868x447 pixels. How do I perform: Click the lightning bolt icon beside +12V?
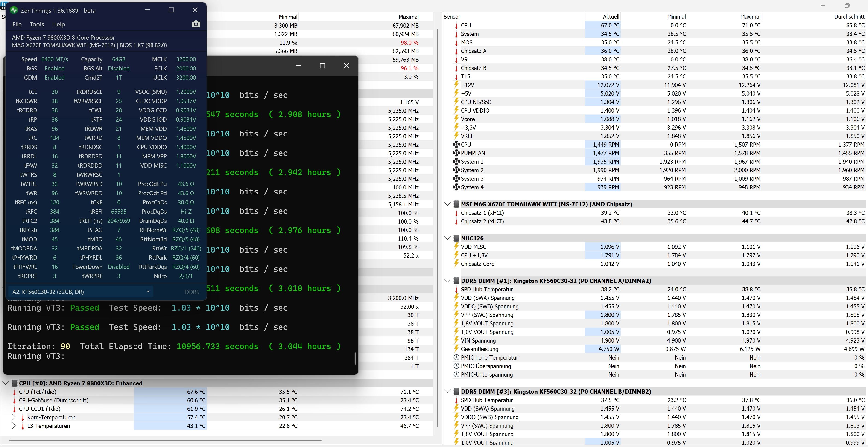tap(456, 85)
